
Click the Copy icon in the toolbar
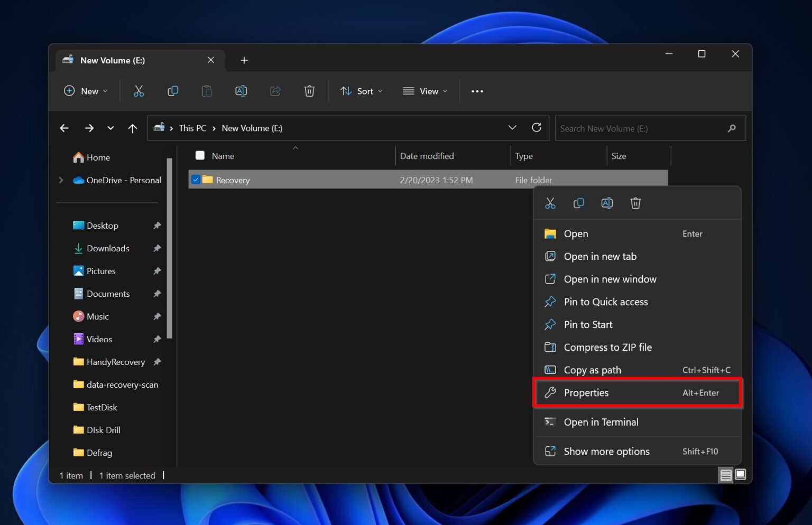pos(172,91)
